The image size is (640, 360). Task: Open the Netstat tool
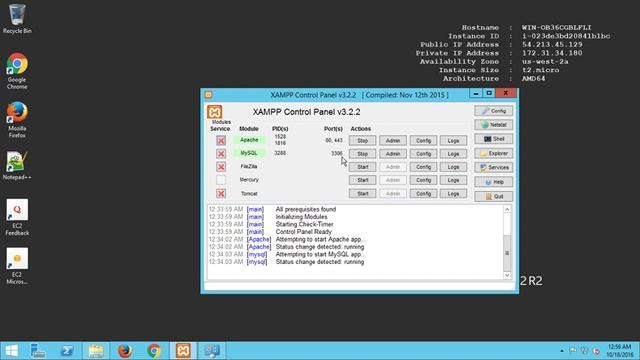click(x=493, y=125)
